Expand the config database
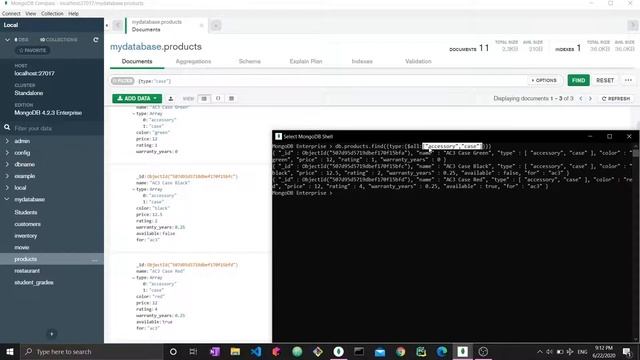This screenshot has width=640, height=360. 7,153
